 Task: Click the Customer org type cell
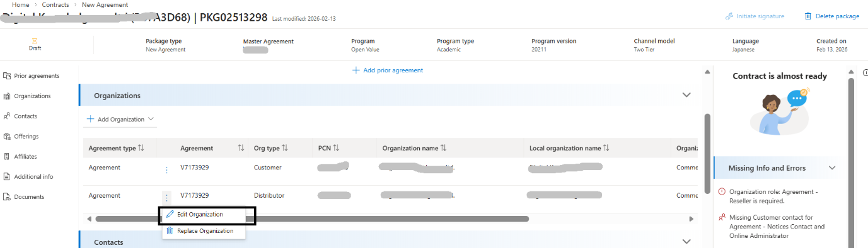[268, 167]
